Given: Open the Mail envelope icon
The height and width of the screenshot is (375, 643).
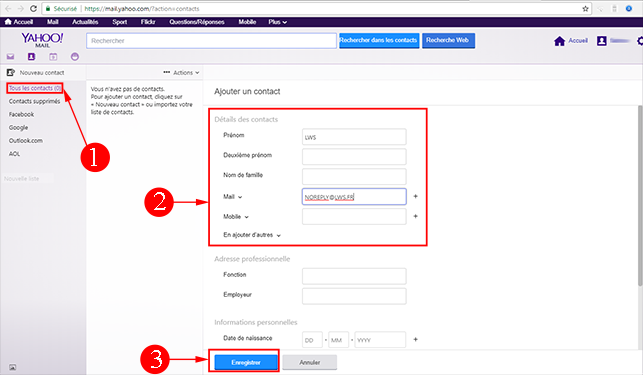Looking at the screenshot, I should click(x=10, y=57).
